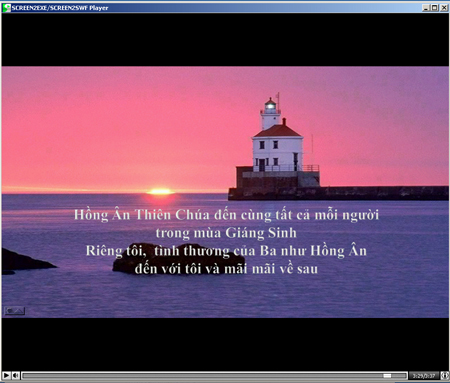Minimize the SCREEN2SWF Player window
Image resolution: width=450 pixels, height=383 pixels.
coord(426,8)
